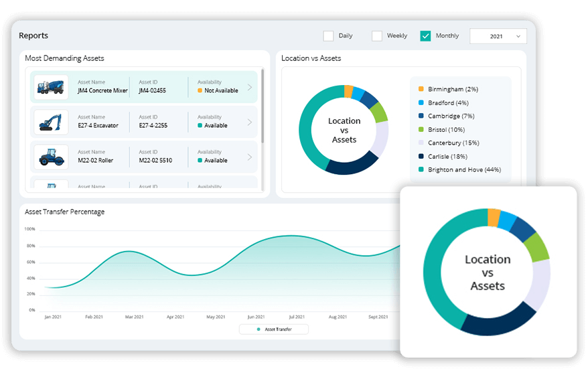Screen dimensions: 588x379
Task: Click the M22-02 Roller icon
Action: point(51,157)
